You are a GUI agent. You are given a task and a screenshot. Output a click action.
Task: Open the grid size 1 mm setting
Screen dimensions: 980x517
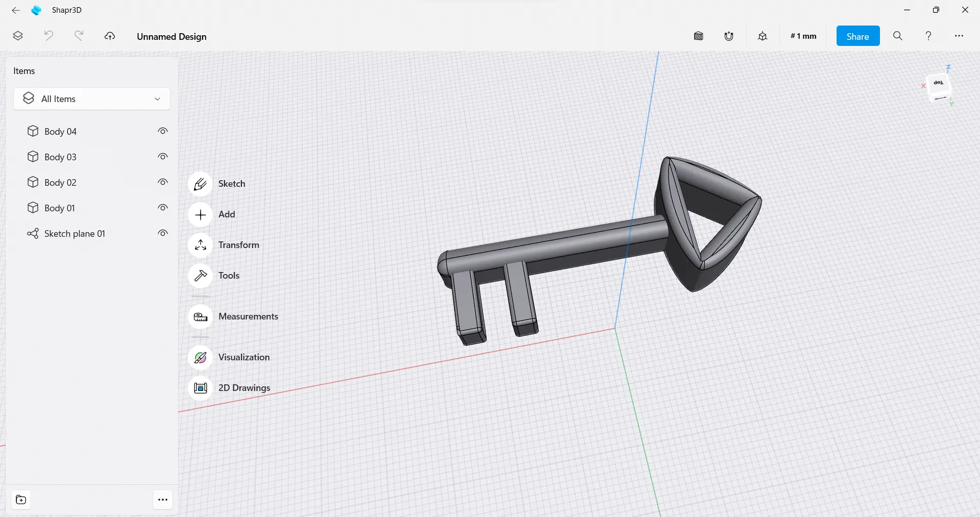[x=803, y=36]
